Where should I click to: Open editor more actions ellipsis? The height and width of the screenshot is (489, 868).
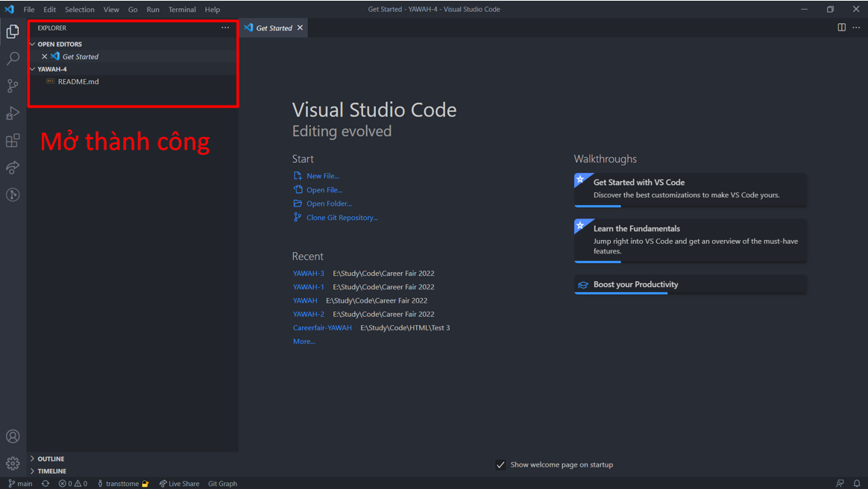tap(856, 28)
